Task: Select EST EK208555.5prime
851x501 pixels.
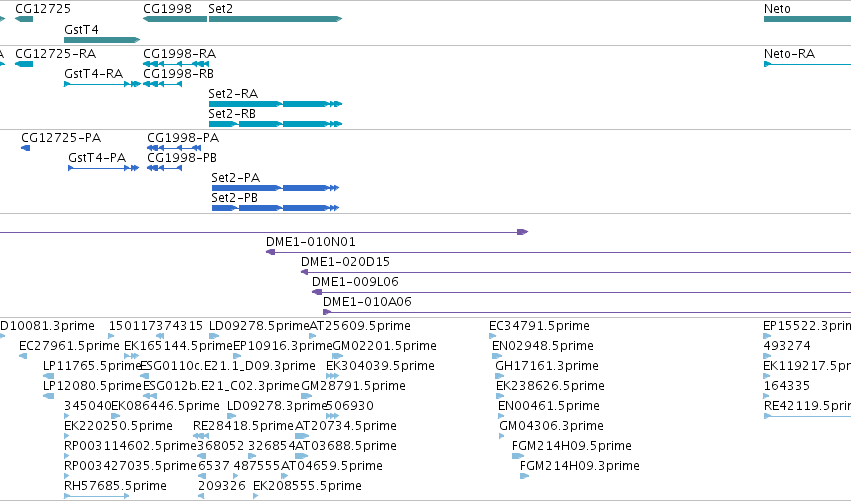Action: coord(307,487)
